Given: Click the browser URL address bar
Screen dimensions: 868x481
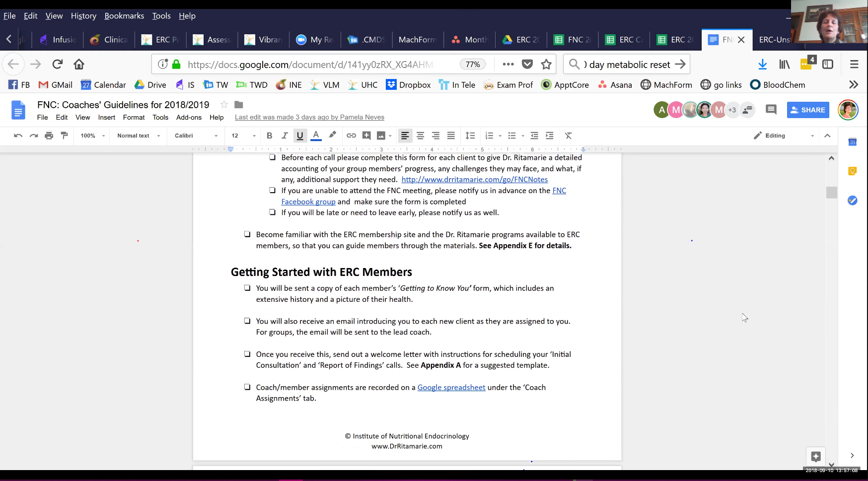Looking at the screenshot, I should coord(318,65).
